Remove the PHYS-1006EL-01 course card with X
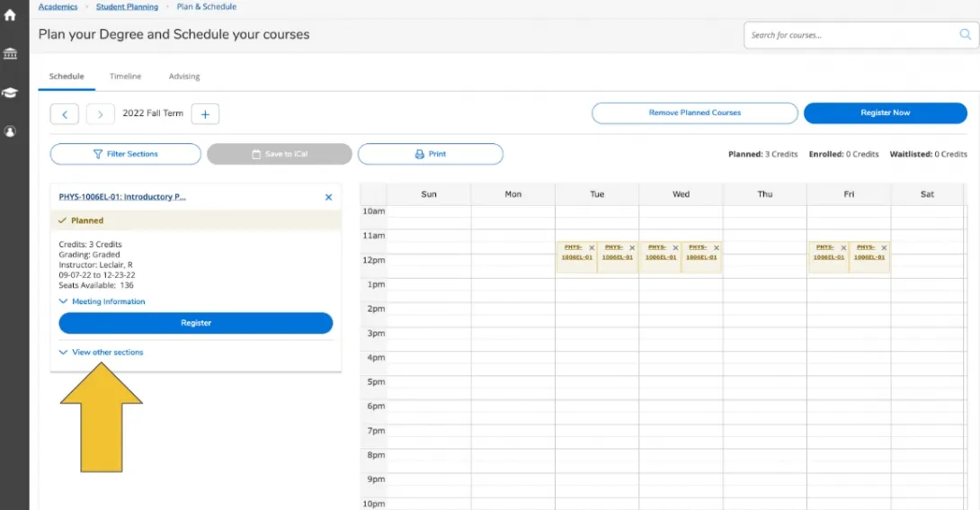The width and height of the screenshot is (980, 510). pyautogui.click(x=328, y=197)
